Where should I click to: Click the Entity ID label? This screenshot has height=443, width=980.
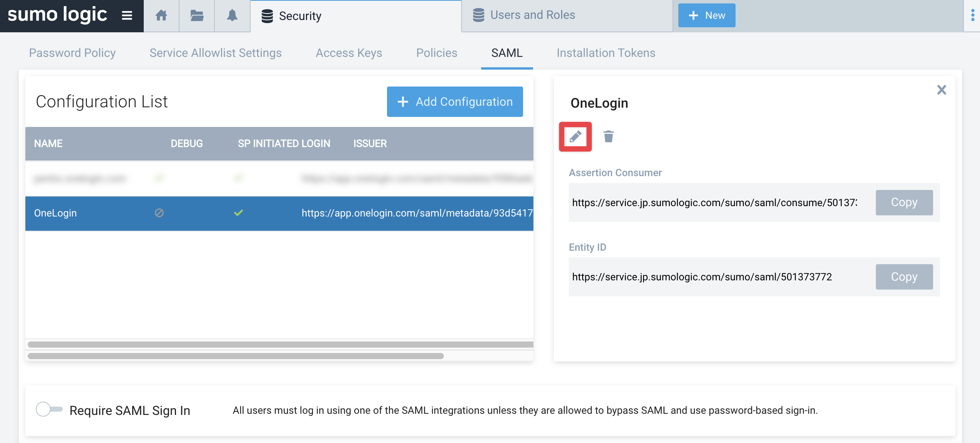coord(588,247)
